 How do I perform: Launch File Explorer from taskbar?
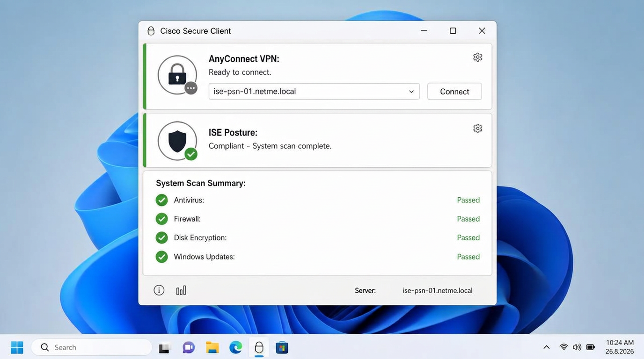click(x=212, y=347)
